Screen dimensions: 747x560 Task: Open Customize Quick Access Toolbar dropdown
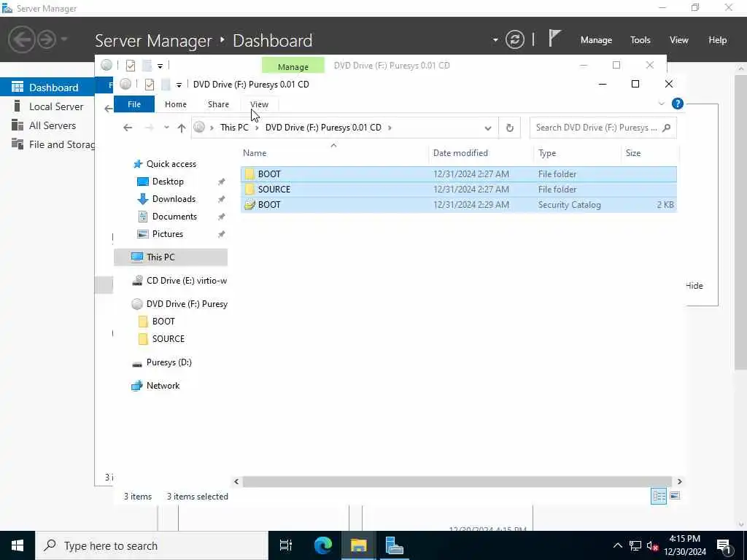(x=179, y=85)
